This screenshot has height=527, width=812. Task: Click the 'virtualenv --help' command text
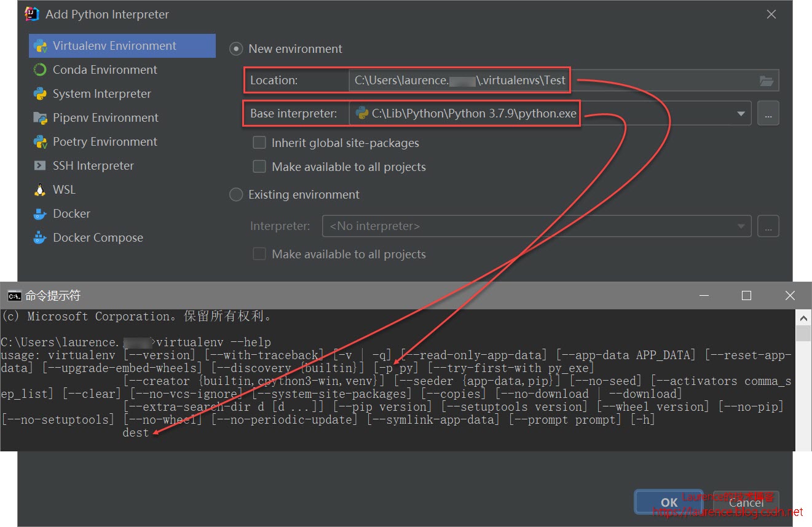pos(213,343)
